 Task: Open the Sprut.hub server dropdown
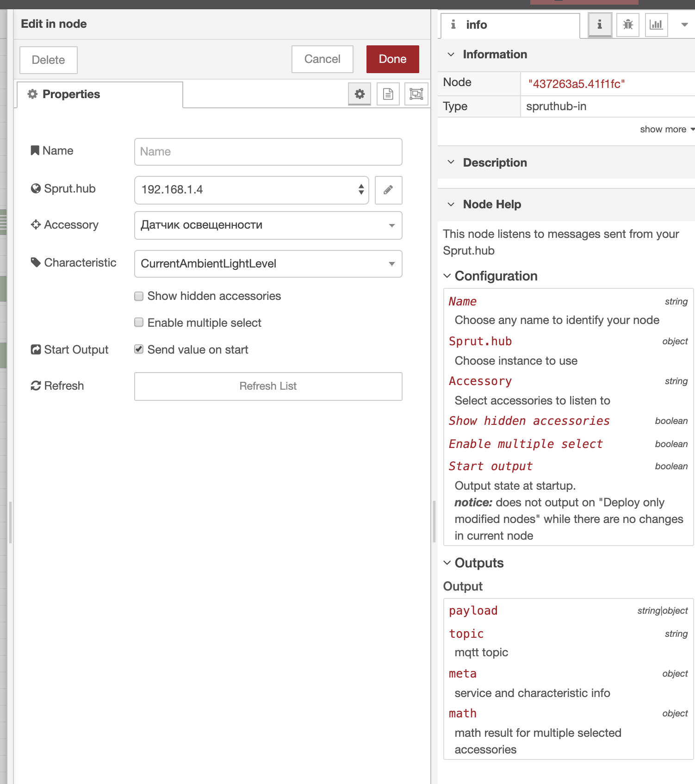tap(251, 190)
